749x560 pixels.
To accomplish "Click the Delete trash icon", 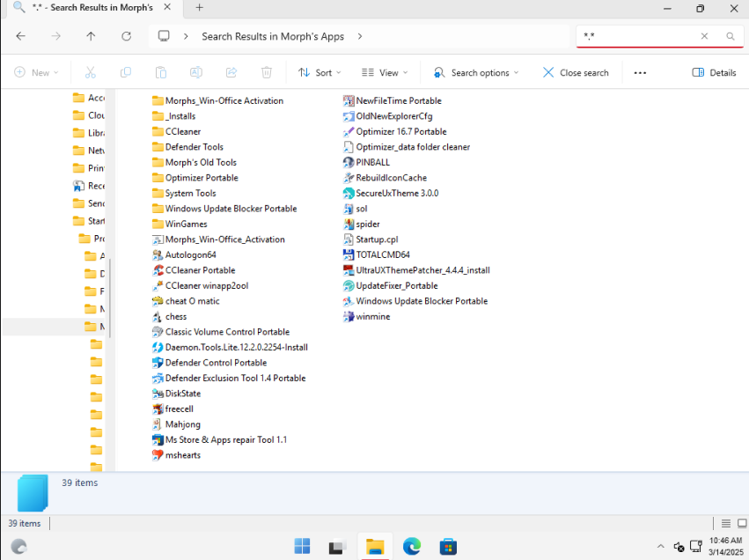I will (x=267, y=72).
